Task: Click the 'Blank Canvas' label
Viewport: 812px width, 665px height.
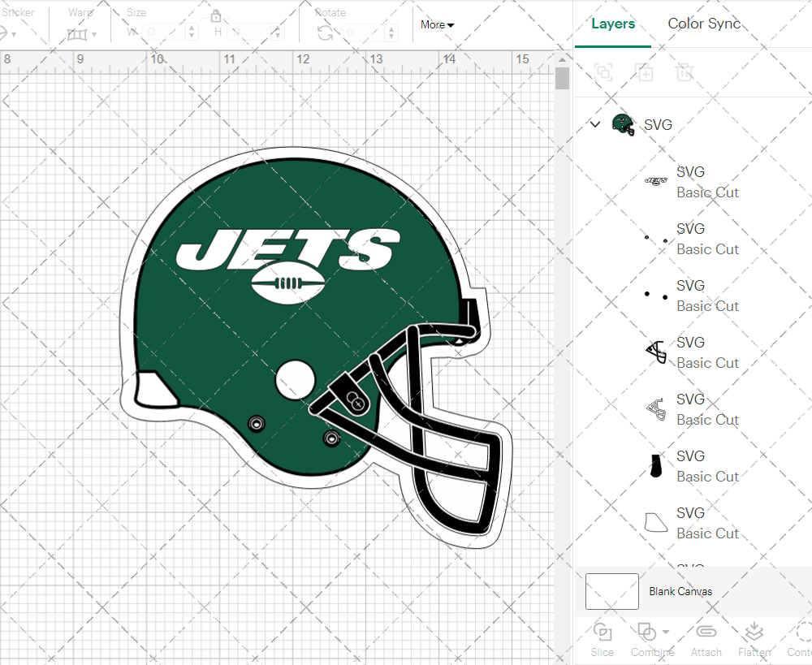Action: [x=680, y=591]
